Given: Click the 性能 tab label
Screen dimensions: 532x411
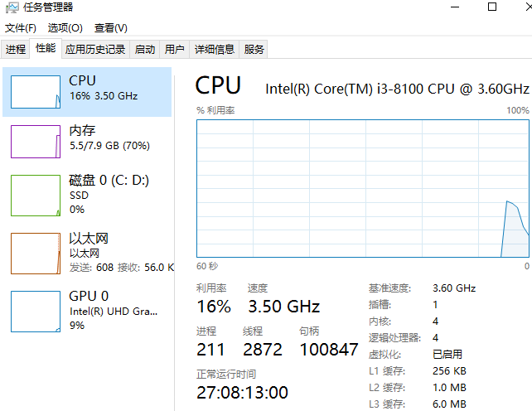Looking at the screenshot, I should 46,49.
